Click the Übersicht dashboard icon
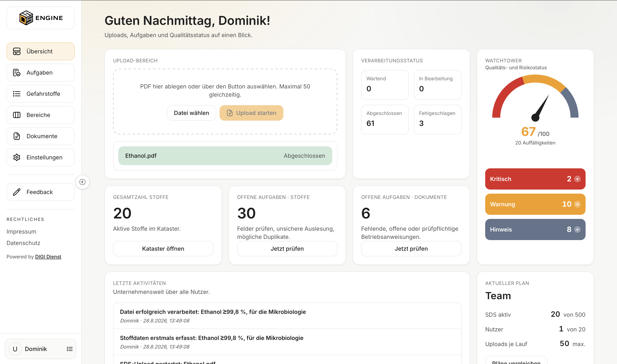Image resolution: width=617 pixels, height=364 pixels. click(17, 51)
